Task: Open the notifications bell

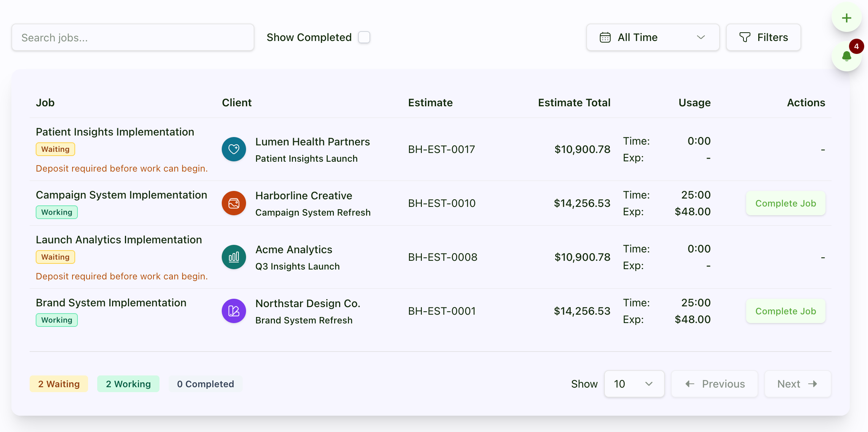Action: coord(846,57)
